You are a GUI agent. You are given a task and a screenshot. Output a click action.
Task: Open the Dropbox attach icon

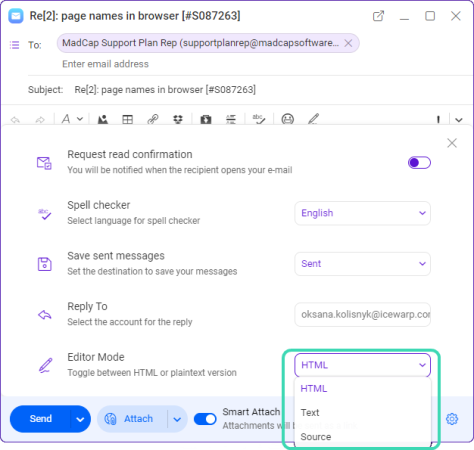pos(178,119)
